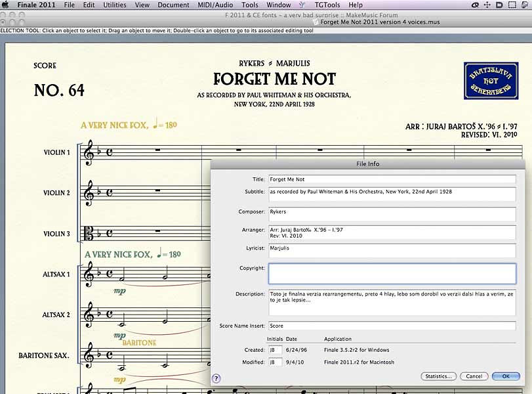Click the eye-shaped menu bar icon
This screenshot has width=532, height=394.
click(x=476, y=5)
